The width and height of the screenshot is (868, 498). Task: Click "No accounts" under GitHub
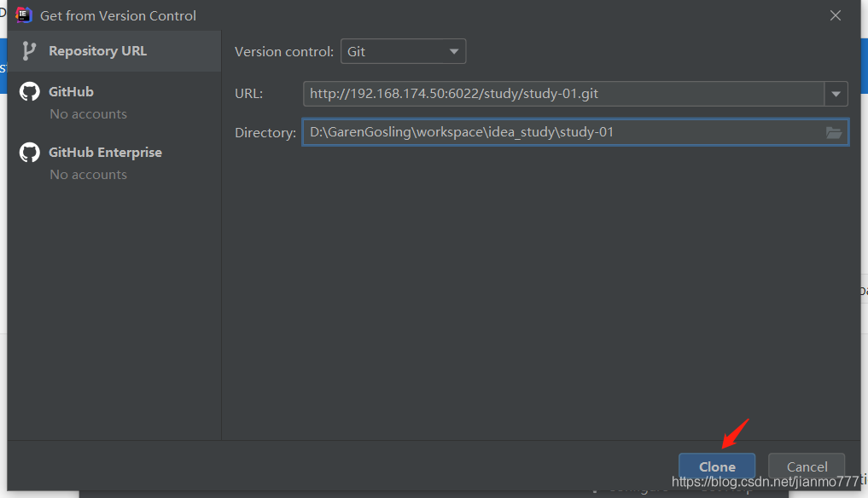point(88,114)
